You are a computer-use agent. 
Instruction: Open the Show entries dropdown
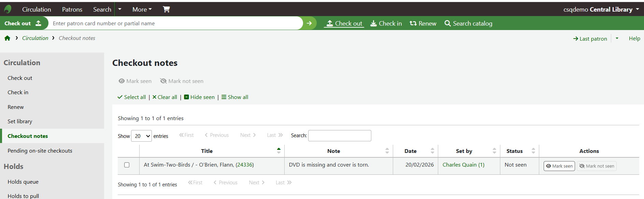[x=141, y=136]
